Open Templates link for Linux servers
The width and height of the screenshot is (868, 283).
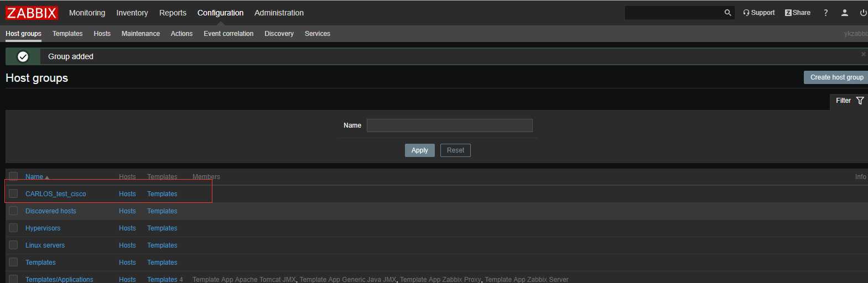pos(162,245)
